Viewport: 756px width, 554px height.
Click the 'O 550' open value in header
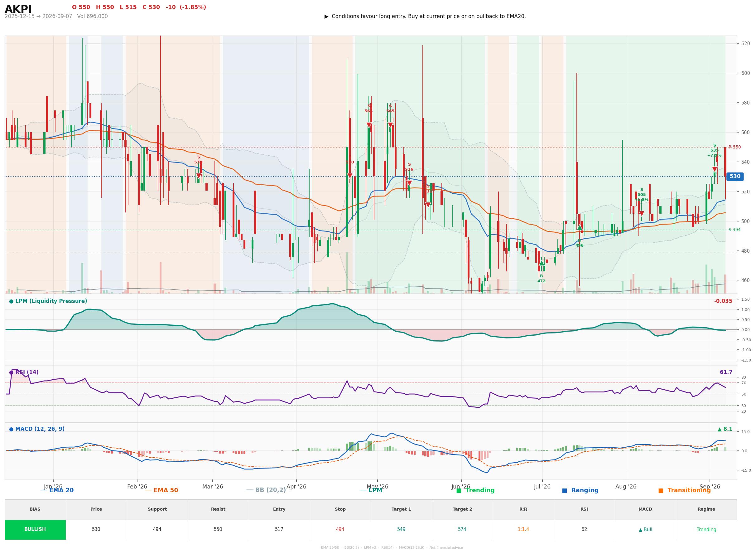coord(81,7)
